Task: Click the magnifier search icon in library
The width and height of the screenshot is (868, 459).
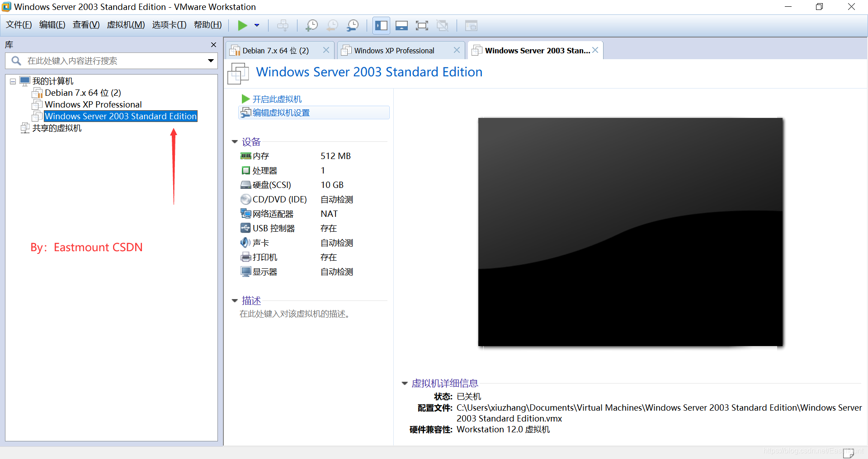Action: (16, 61)
